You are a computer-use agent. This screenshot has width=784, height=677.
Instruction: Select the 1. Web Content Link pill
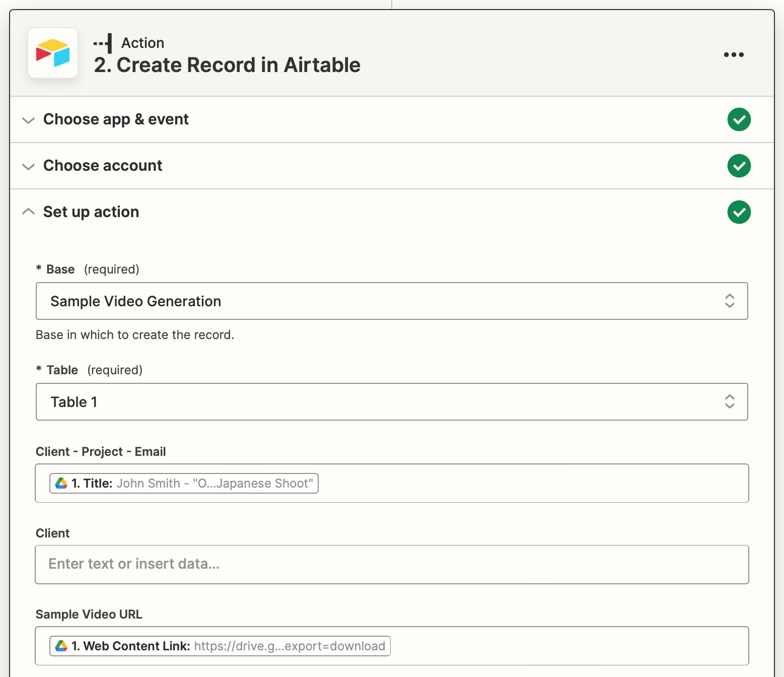coord(220,646)
